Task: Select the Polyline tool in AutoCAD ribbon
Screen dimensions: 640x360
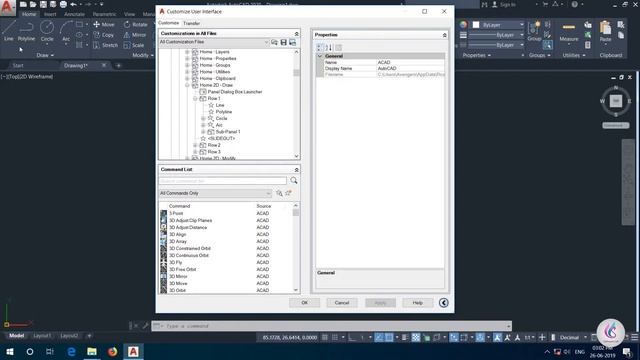Action: point(26,32)
